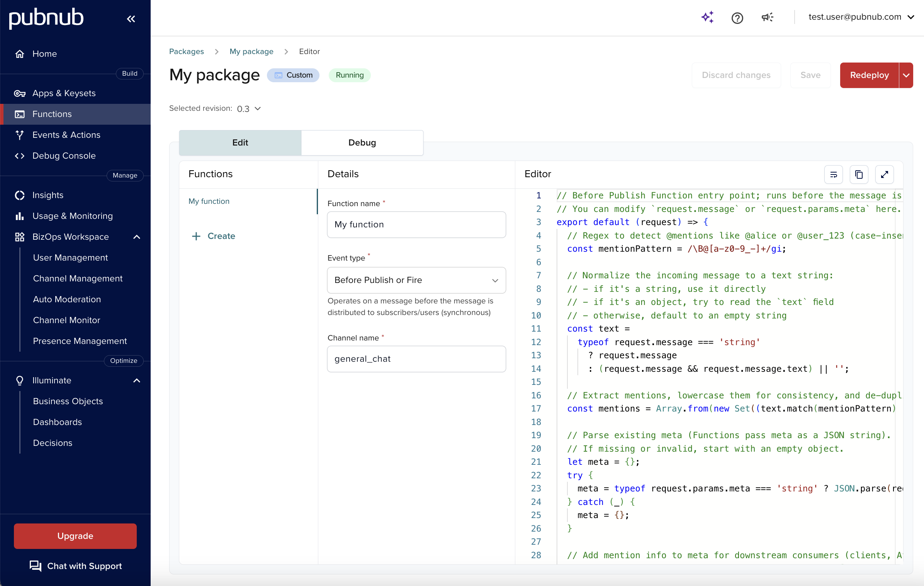The width and height of the screenshot is (924, 586).
Task: Collapse the BizOps Workspace section
Action: 137,237
